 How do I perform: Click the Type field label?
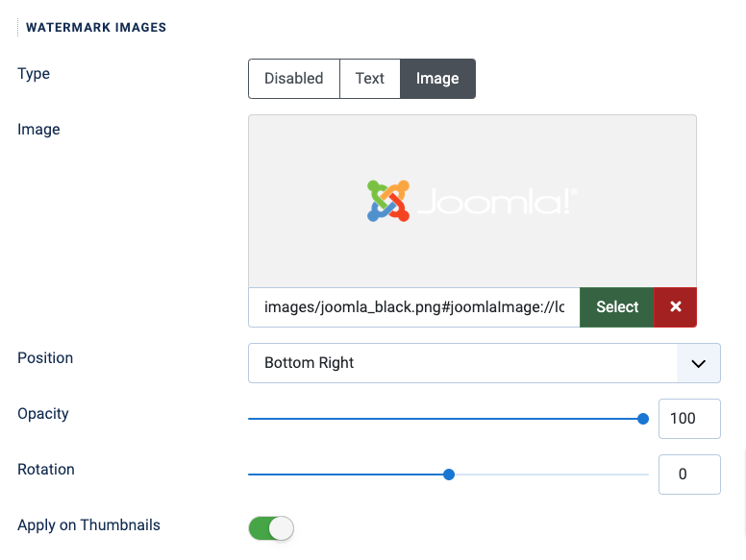click(x=34, y=74)
